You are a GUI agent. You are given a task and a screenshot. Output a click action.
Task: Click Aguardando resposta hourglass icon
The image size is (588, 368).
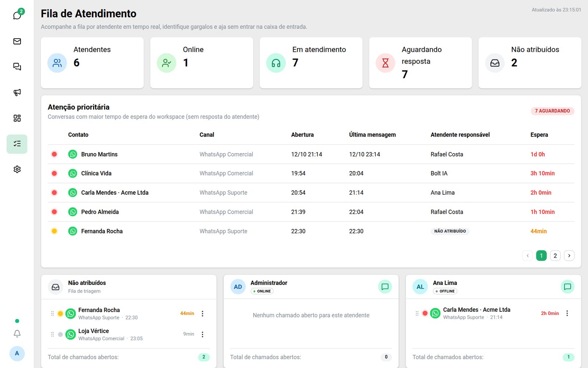pos(385,63)
